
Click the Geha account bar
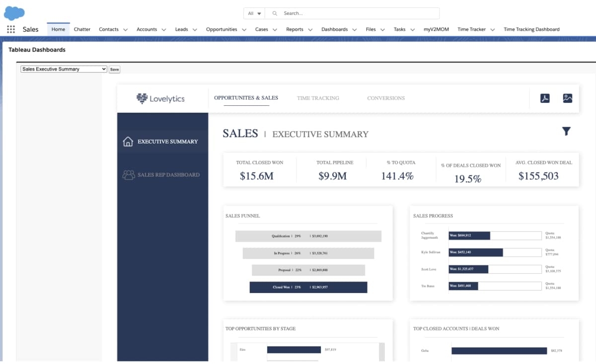point(499,351)
